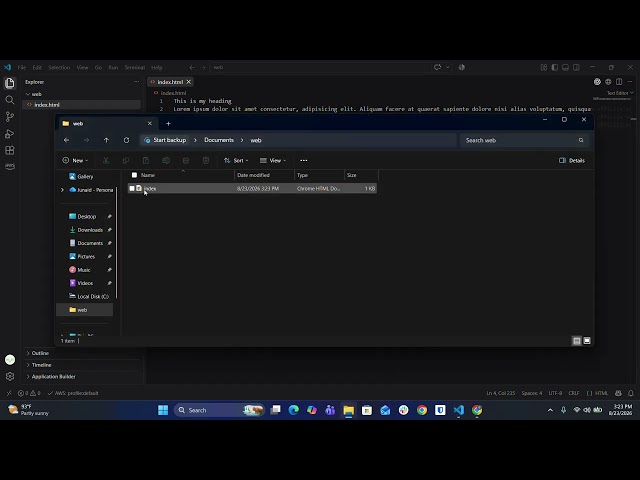This screenshot has height=480, width=640.
Task: Expand Junaid - Personal OneDrive tree node
Action: point(62,190)
